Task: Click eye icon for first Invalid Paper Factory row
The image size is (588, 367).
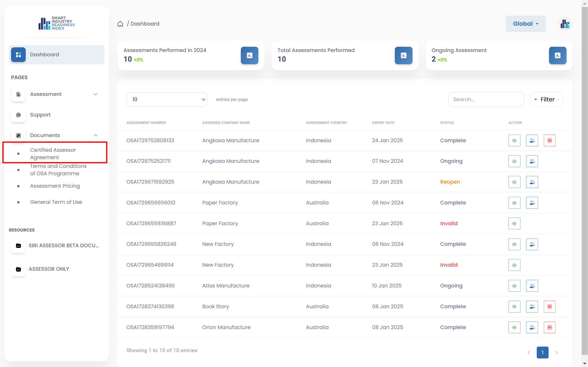Action: coord(514,224)
